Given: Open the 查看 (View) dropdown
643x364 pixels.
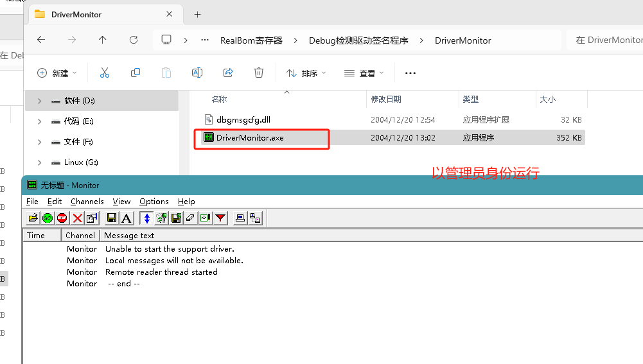Looking at the screenshot, I should 364,73.
